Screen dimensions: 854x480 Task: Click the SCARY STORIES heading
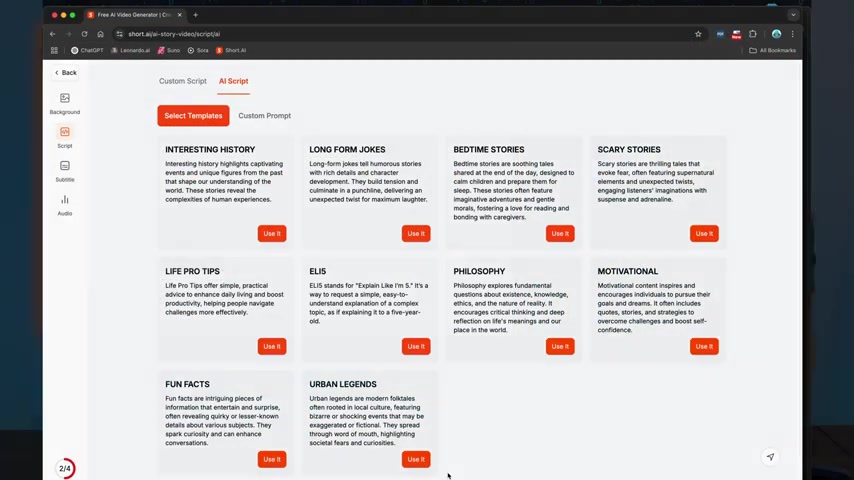point(629,149)
